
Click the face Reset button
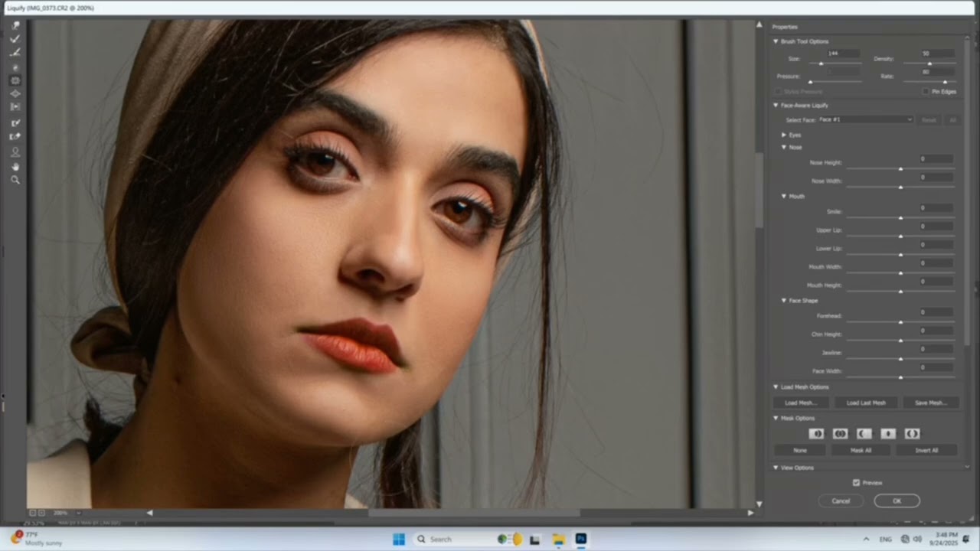[928, 119]
